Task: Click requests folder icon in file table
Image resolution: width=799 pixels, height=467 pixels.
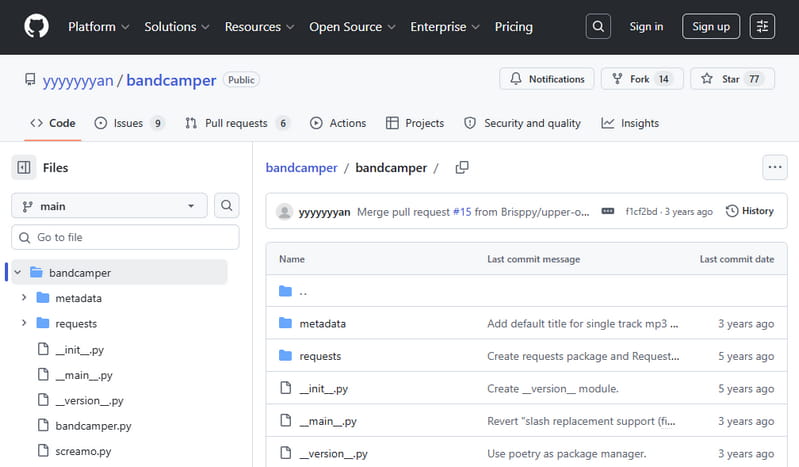Action: point(285,355)
